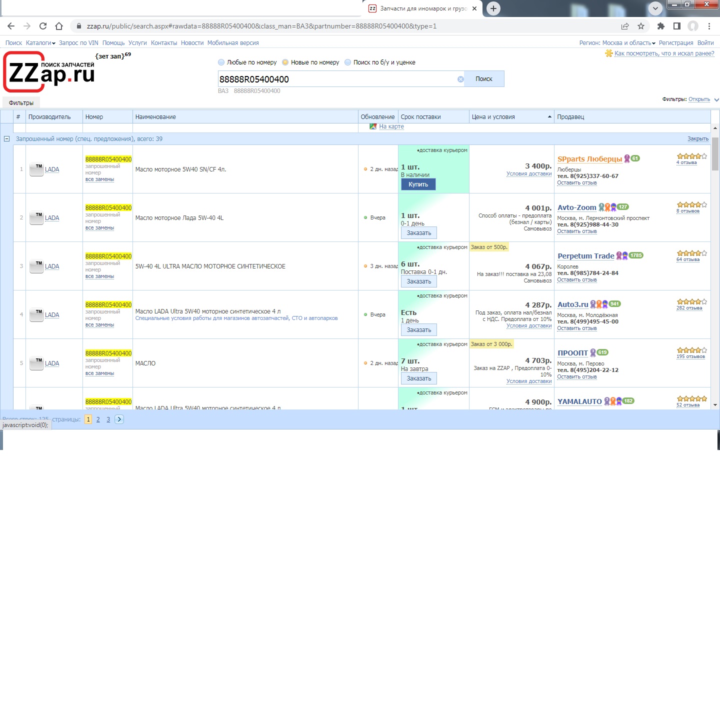720x728 pixels.
Task: Click Заказать for the Avto-Zoom offer
Action: (x=419, y=233)
